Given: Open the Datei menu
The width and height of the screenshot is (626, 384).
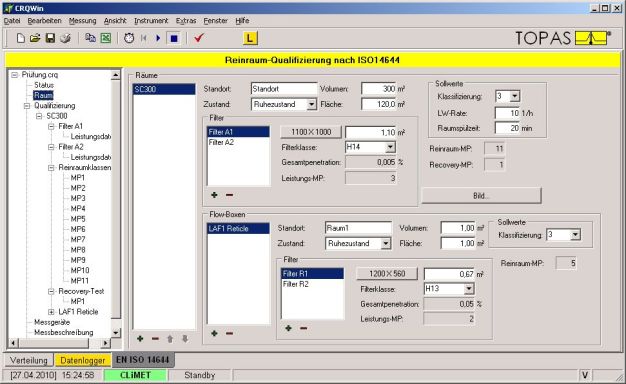Looking at the screenshot, I should (x=12, y=21).
